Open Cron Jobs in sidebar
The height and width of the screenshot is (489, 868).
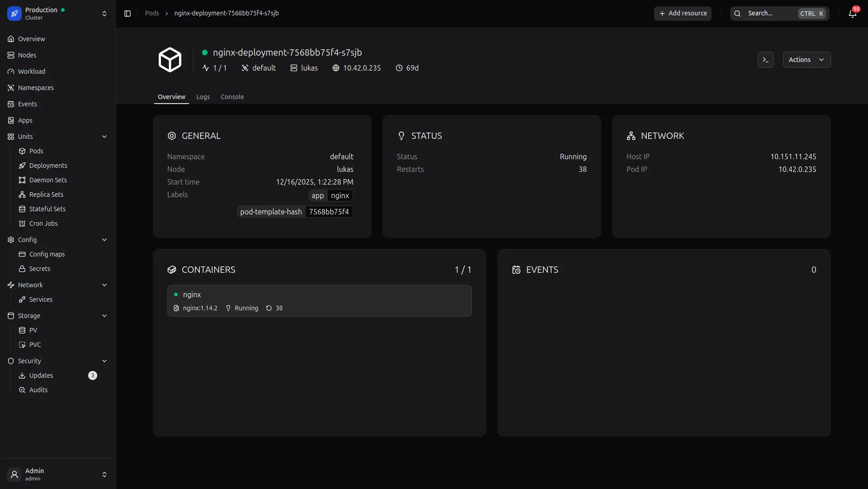coord(43,223)
